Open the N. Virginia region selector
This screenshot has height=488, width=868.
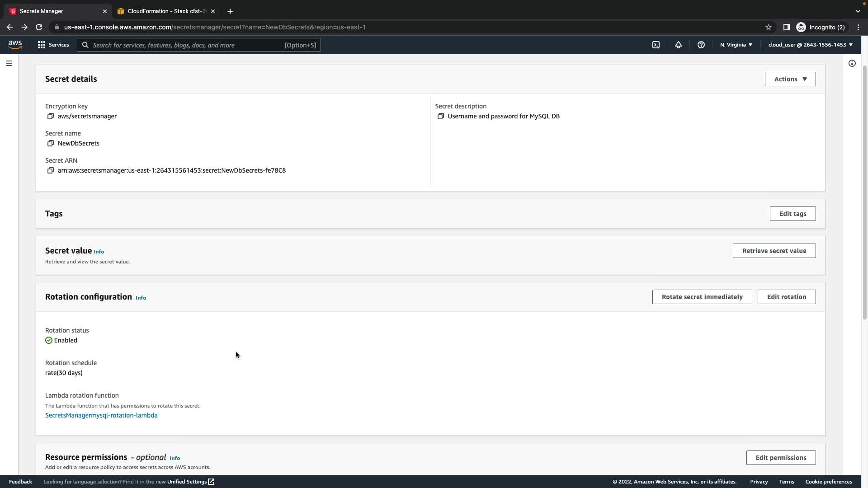[736, 45]
